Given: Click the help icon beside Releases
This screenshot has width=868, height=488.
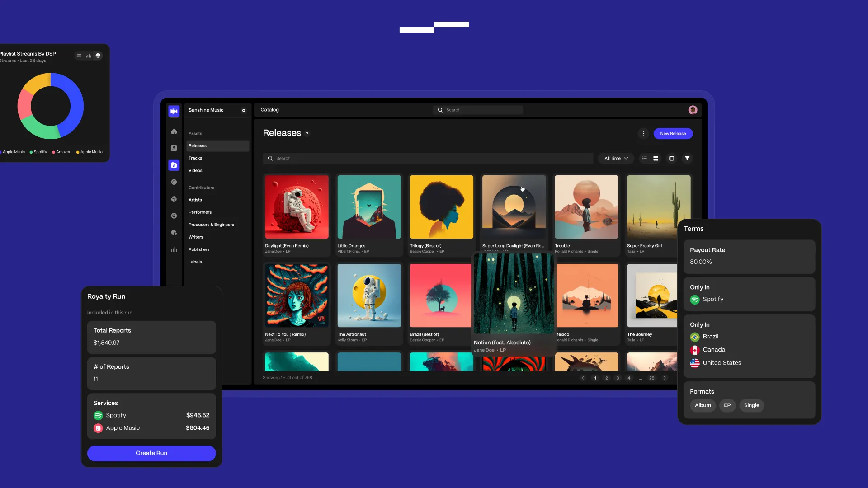Looking at the screenshot, I should [307, 134].
